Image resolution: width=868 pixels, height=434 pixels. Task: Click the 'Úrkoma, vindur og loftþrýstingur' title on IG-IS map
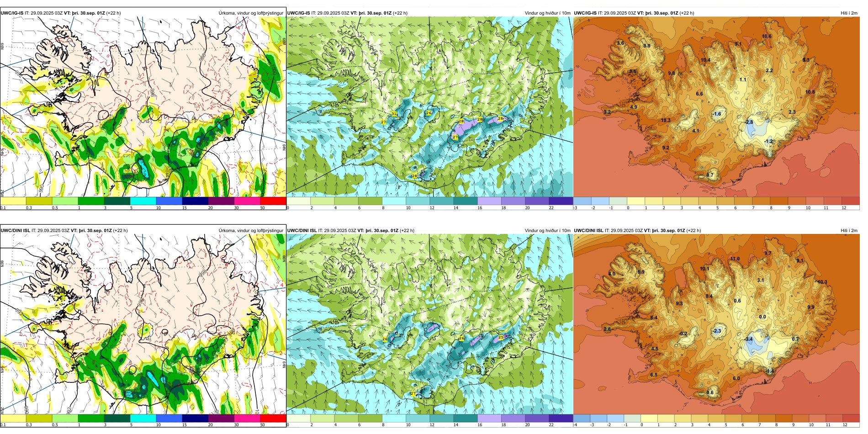(251, 13)
